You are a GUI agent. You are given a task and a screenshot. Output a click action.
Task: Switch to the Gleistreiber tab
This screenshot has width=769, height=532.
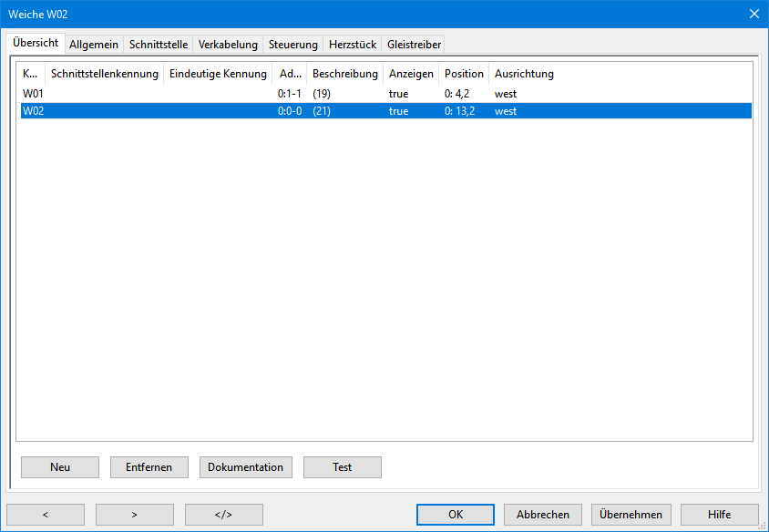coord(414,45)
